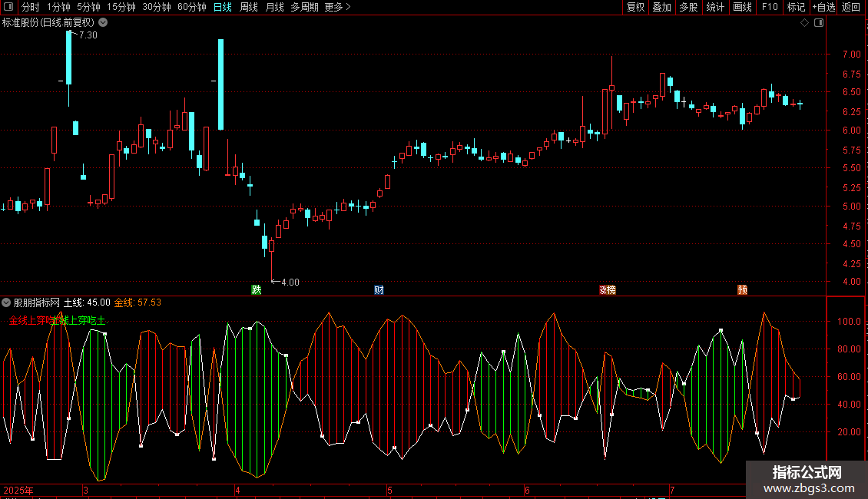Open the 多股 multi-stock view

pyautogui.click(x=689, y=7)
